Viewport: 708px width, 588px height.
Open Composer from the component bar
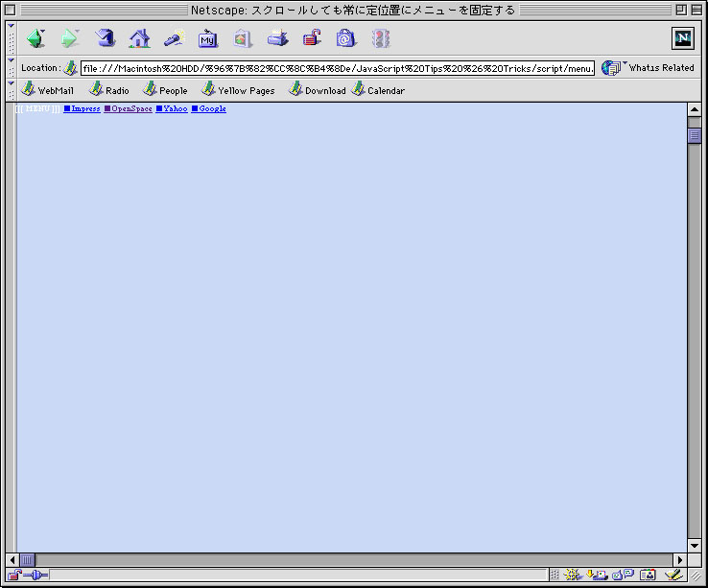(x=673, y=575)
